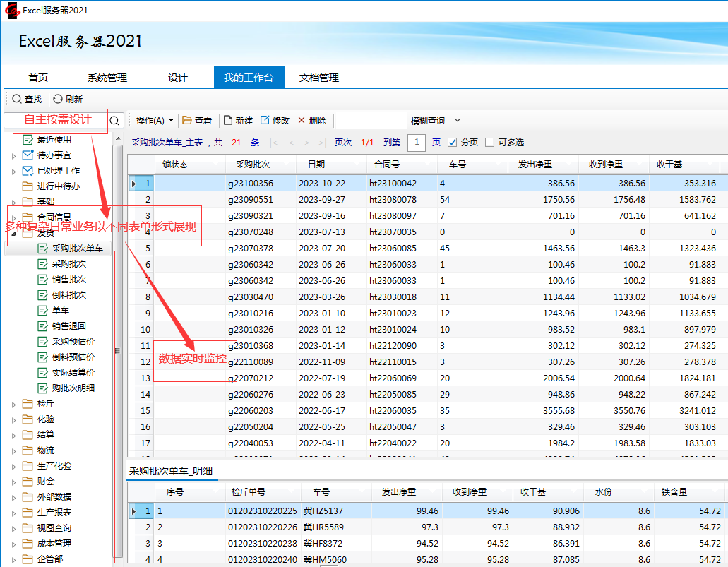Switch to the 系统管理 tab
728x567 pixels.
click(107, 78)
